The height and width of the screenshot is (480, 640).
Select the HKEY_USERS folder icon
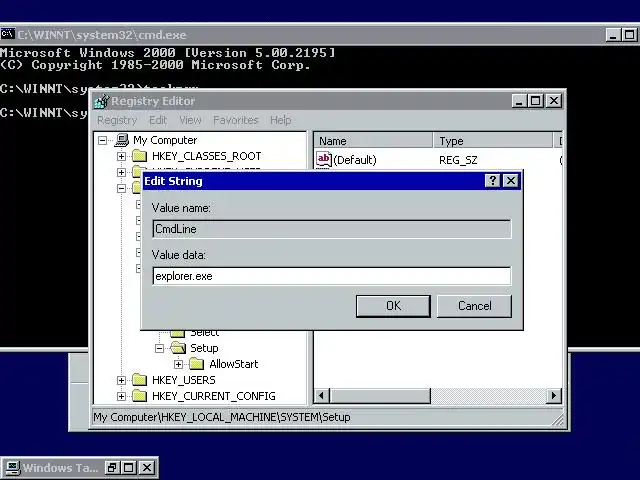(140, 380)
